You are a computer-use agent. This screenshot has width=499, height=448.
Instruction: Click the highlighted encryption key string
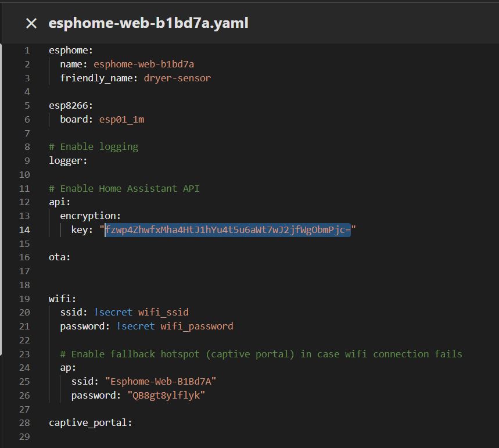[228, 230]
